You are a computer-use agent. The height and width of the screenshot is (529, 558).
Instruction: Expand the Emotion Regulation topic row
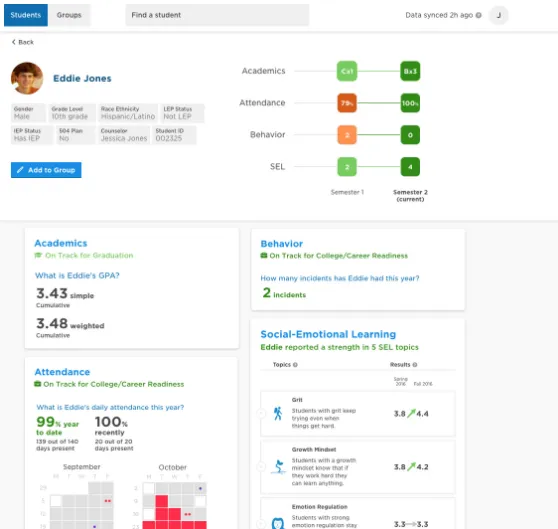pyautogui.click(x=261, y=524)
